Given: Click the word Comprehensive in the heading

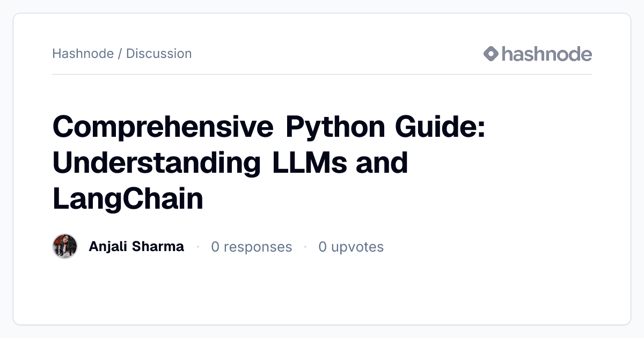Looking at the screenshot, I should coord(163,128).
